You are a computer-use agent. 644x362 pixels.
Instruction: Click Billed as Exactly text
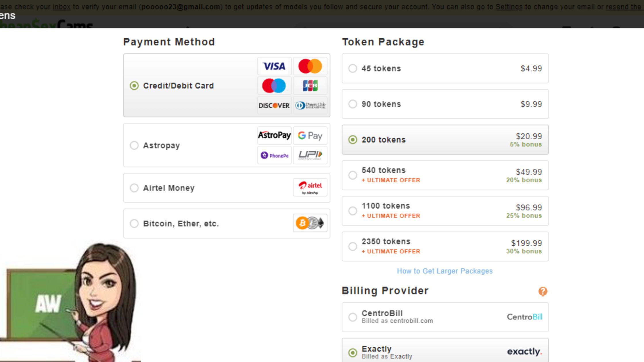[387, 357]
